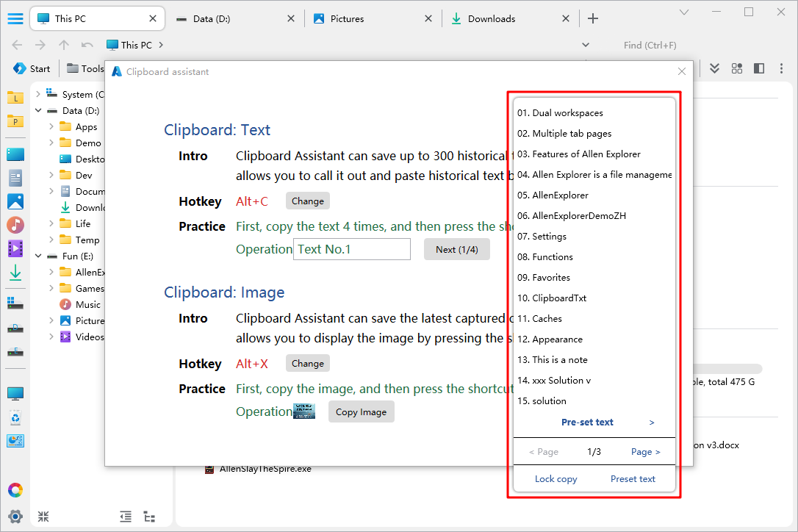Click the double-chevron toolbar overflow icon

(x=714, y=68)
